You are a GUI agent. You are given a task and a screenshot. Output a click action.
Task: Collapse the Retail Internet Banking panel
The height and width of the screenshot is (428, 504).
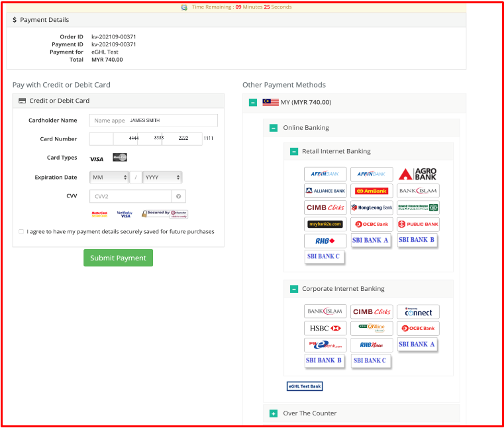294,152
